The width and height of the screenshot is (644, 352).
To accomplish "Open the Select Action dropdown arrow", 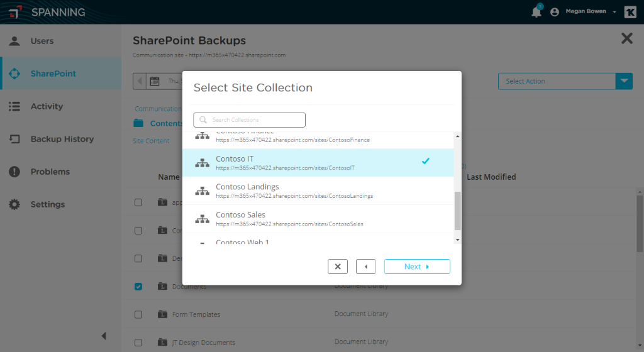I will pyautogui.click(x=624, y=81).
